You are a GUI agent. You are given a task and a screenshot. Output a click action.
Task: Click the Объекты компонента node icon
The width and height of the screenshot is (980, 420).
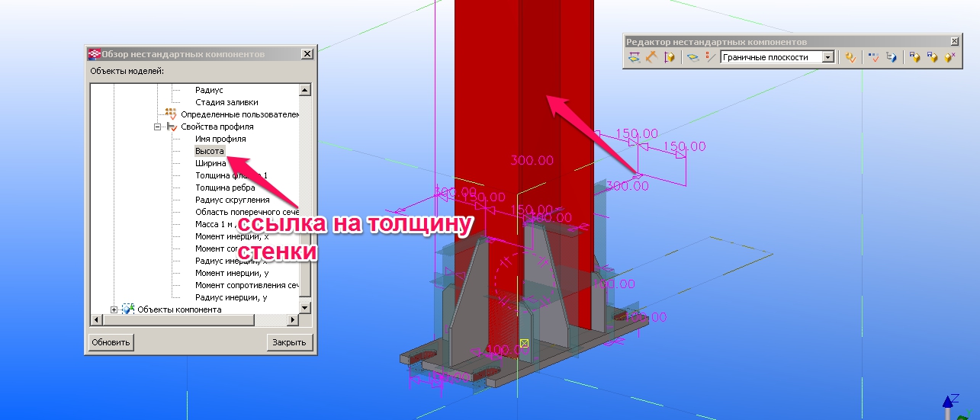click(128, 309)
